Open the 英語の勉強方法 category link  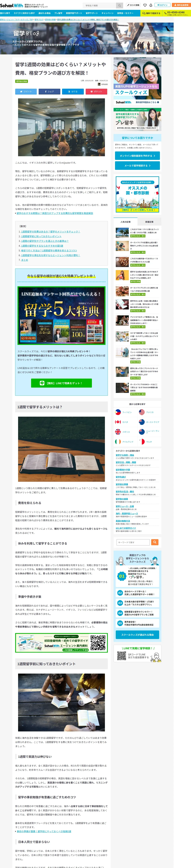tap(123, 521)
